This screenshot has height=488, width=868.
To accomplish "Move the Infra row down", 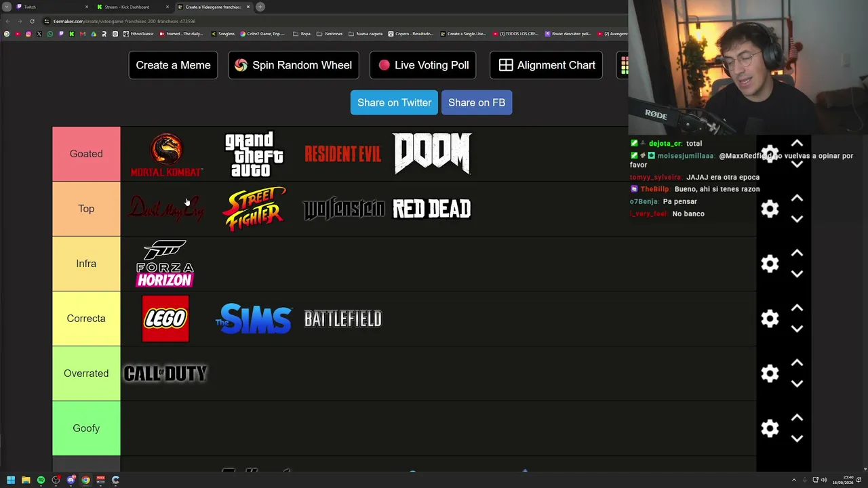I will (x=797, y=274).
